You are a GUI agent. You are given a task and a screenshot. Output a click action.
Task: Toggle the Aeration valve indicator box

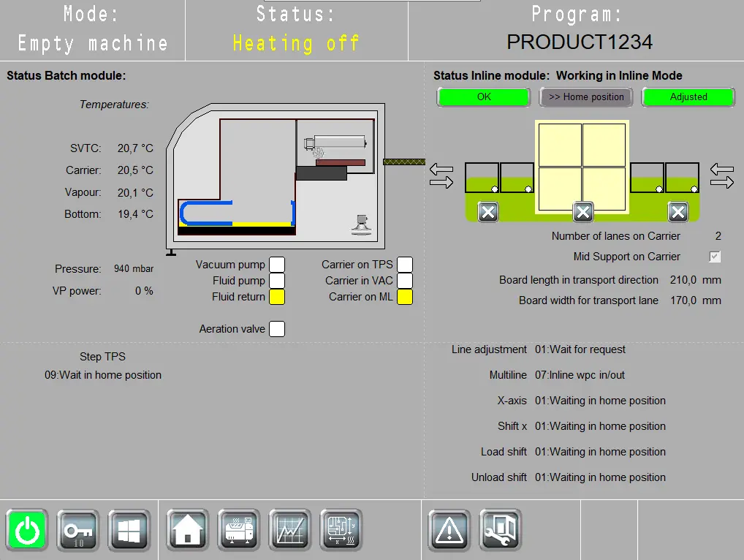(277, 329)
